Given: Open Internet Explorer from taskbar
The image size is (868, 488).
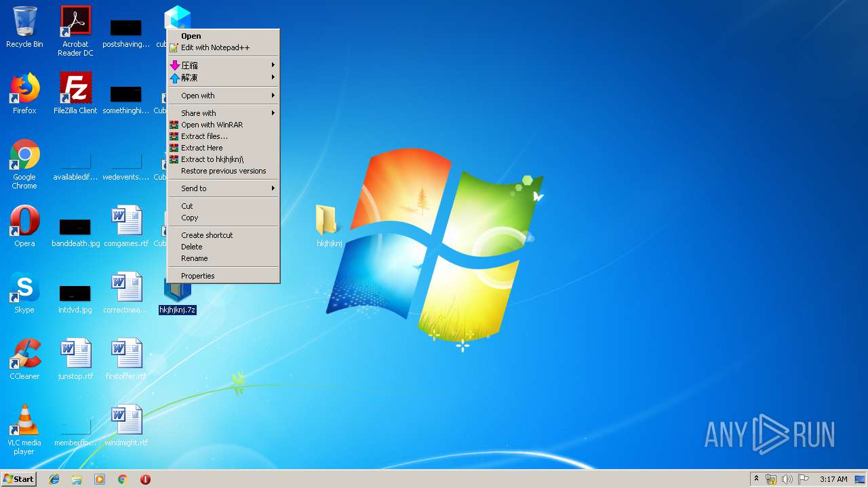Looking at the screenshot, I should pyautogui.click(x=54, y=479).
